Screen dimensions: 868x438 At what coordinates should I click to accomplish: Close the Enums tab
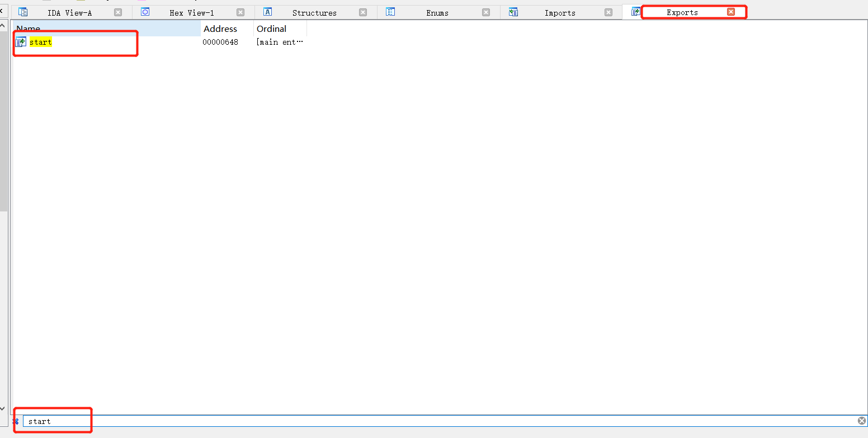pos(486,12)
